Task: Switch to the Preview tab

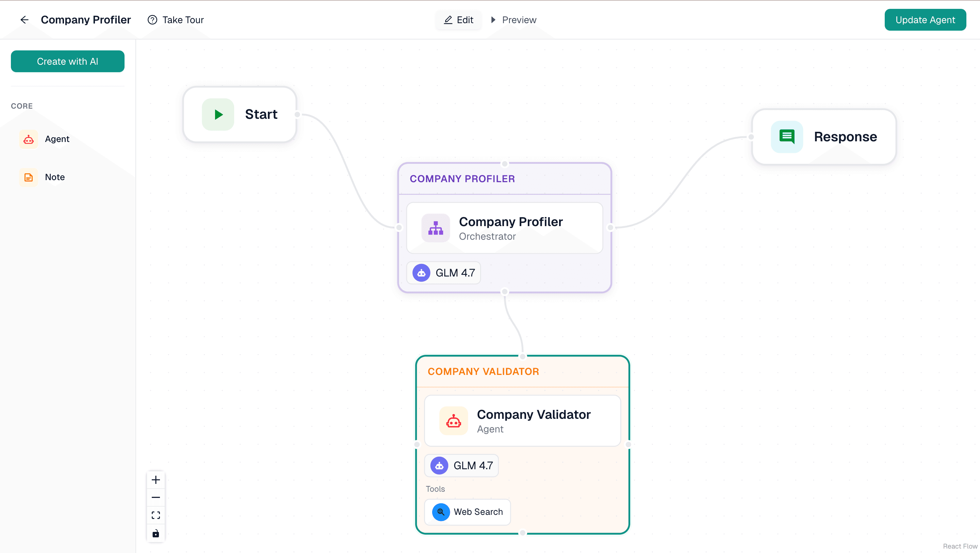Action: [x=513, y=19]
